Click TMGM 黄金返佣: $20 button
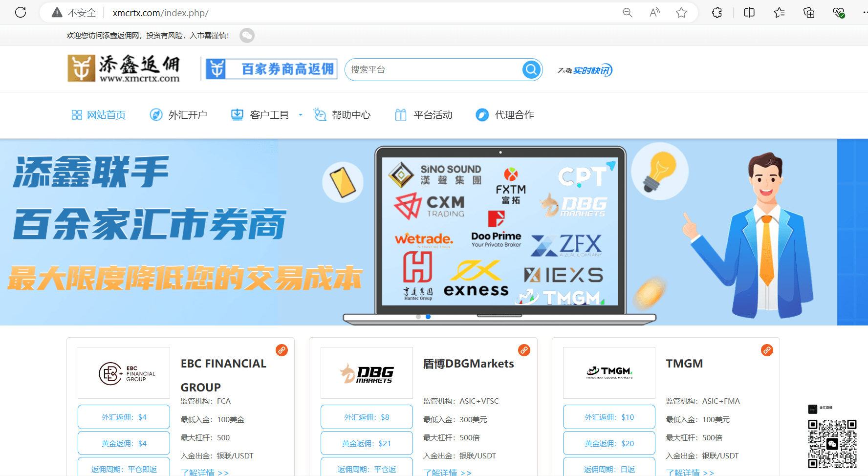The image size is (868, 476). pyautogui.click(x=609, y=443)
